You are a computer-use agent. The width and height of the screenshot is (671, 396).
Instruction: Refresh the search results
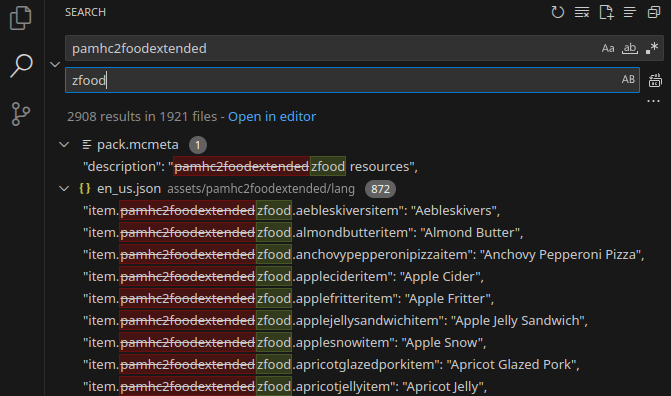(558, 12)
